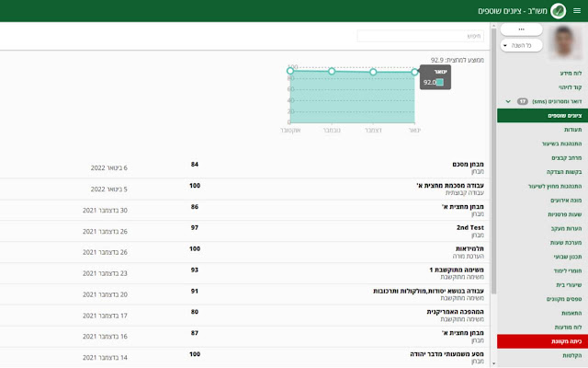This screenshot has width=588, height=368.
Task: Click the '5 בינואר 2022' date
Action: [x=108, y=190]
